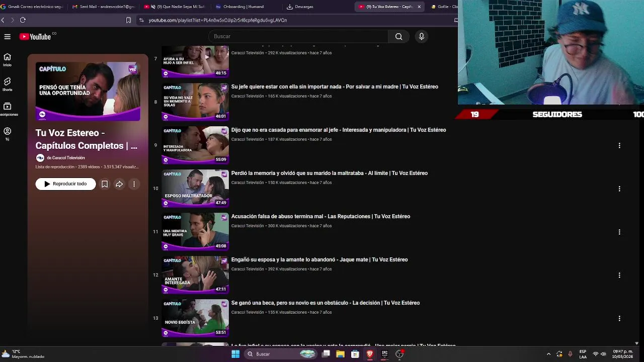
Task: Click the search magnifier button
Action: [x=398, y=36]
